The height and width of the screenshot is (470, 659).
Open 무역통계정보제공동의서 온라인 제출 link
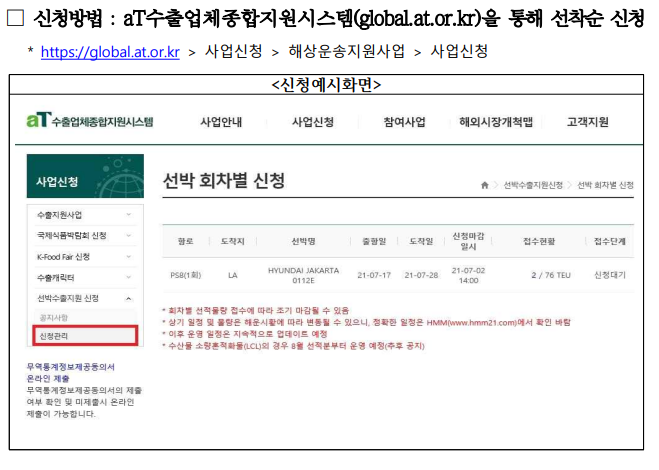tap(71, 372)
